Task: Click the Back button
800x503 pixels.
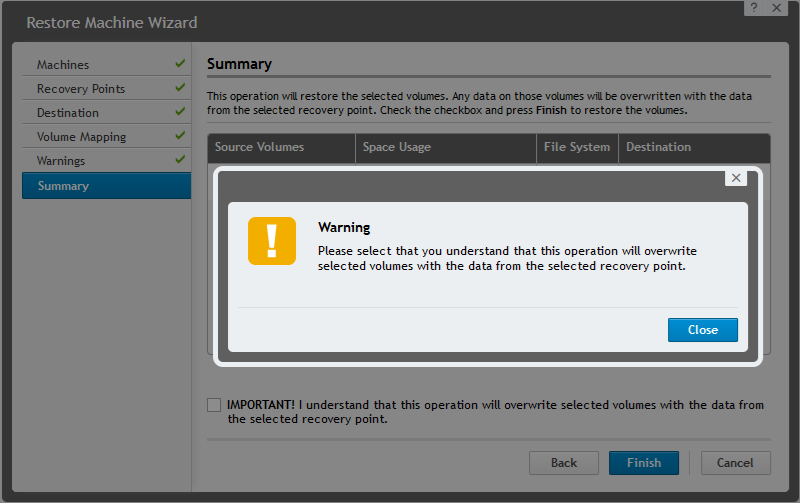Action: point(564,463)
